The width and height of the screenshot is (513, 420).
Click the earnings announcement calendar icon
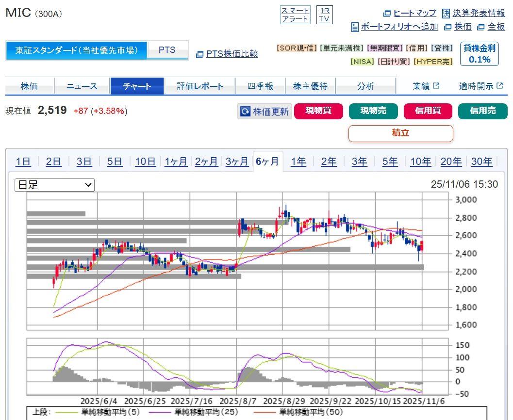[446, 13]
